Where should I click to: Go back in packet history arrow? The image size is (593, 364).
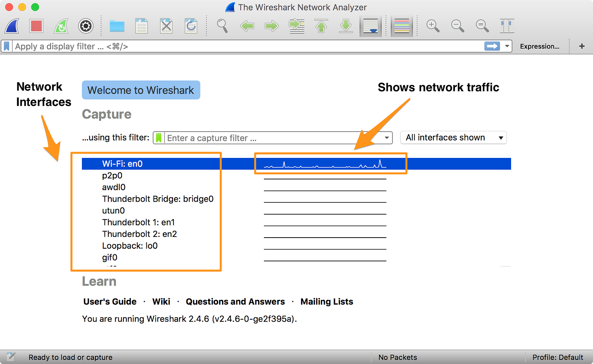click(247, 26)
